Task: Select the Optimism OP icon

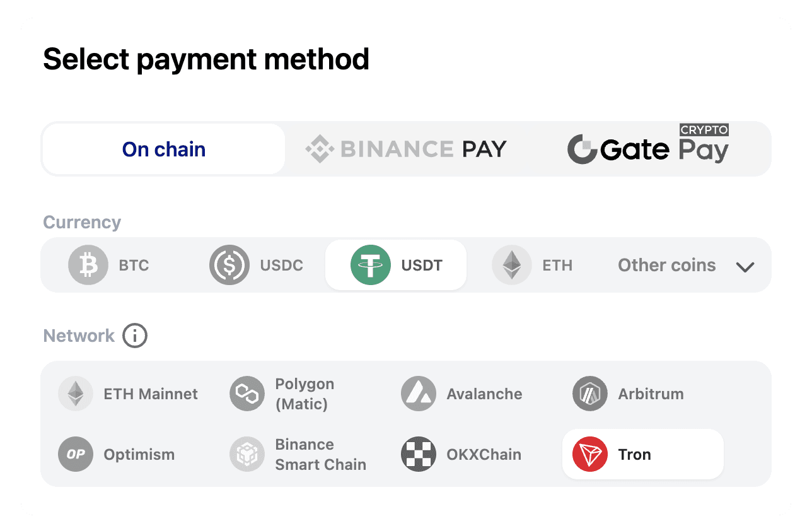Action: pos(76,454)
